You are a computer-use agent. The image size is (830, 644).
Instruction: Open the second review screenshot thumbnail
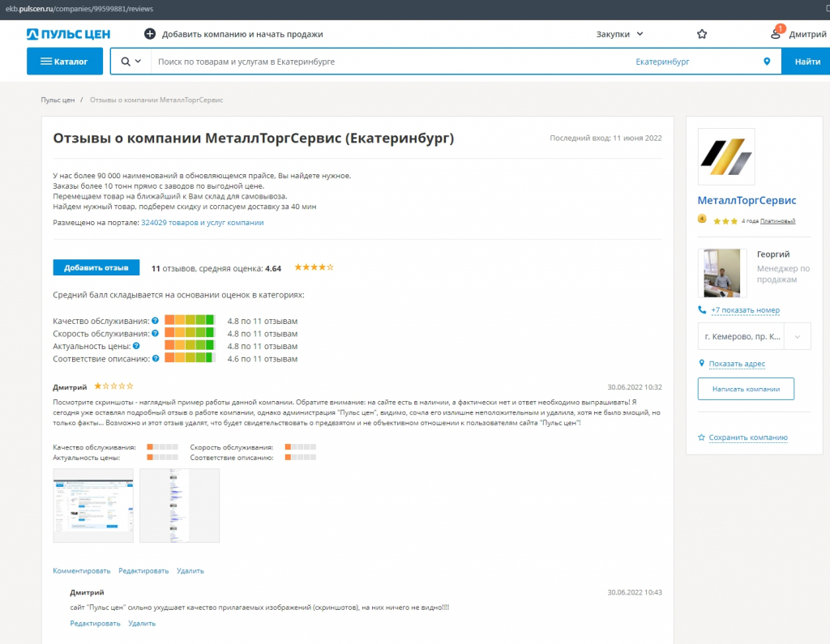[179, 505]
